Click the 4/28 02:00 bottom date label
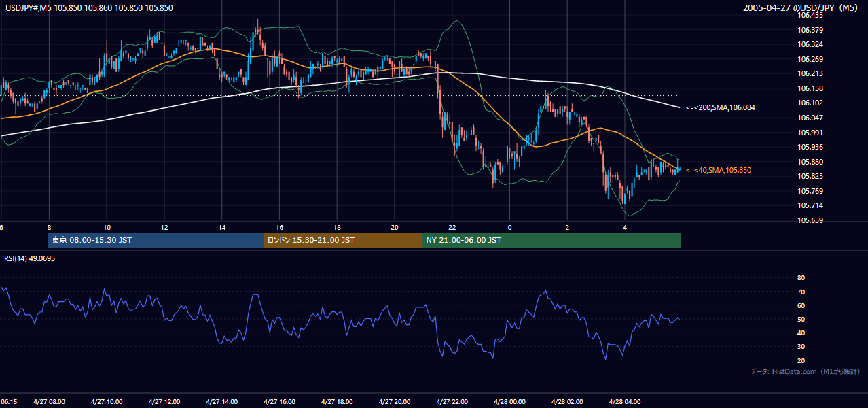Screen dimensions: 868x408 [567, 401]
